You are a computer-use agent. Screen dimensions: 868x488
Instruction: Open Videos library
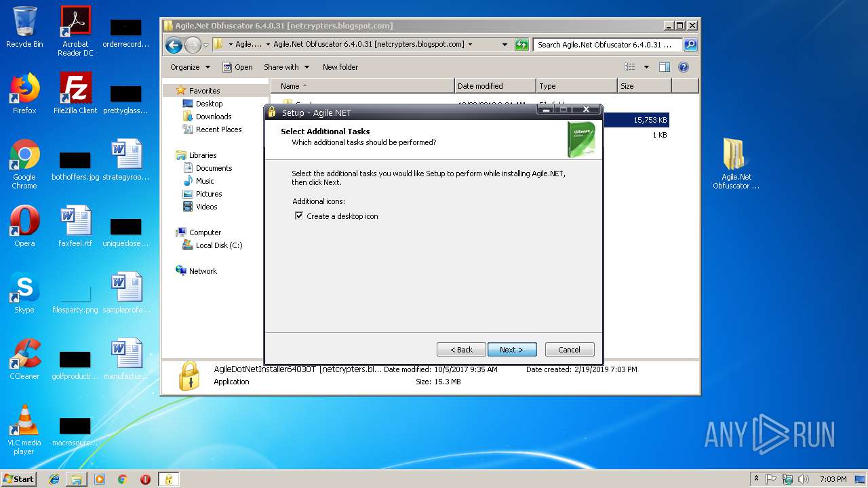(x=206, y=207)
